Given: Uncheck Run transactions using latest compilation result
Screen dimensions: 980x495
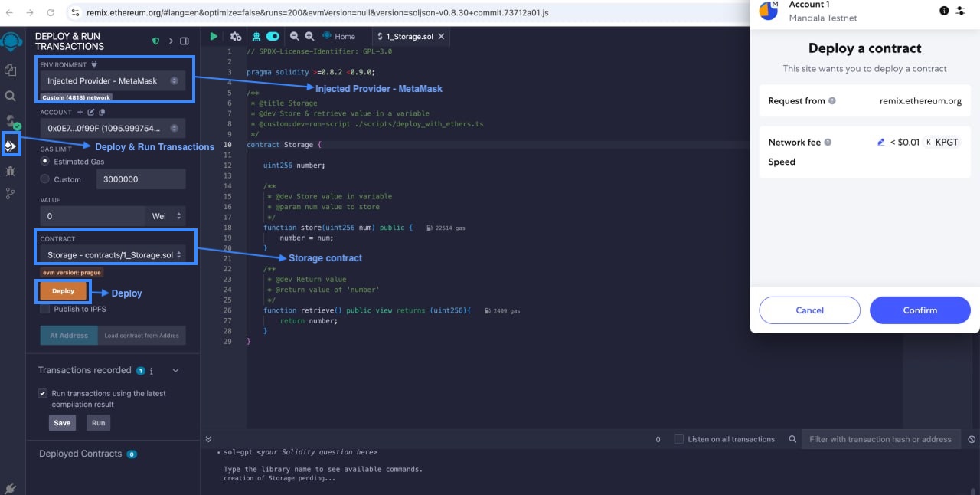Looking at the screenshot, I should [43, 393].
